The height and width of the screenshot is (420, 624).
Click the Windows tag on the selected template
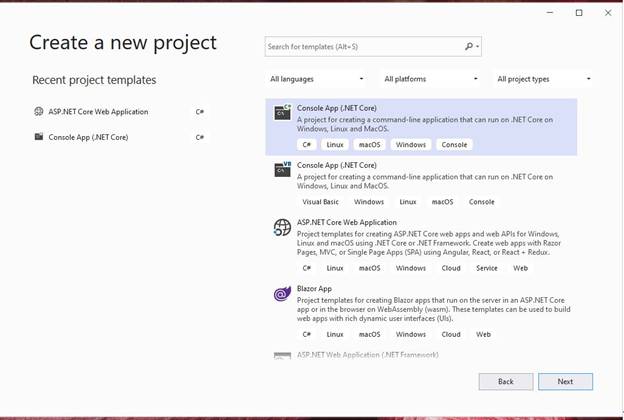[411, 145]
